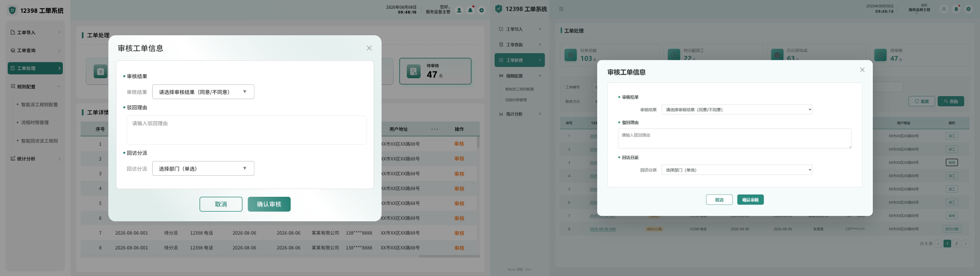This screenshot has width=980, height=276.
Task: Expand 工单查询 chevron in left mockup sidebar
Action: coord(59,51)
